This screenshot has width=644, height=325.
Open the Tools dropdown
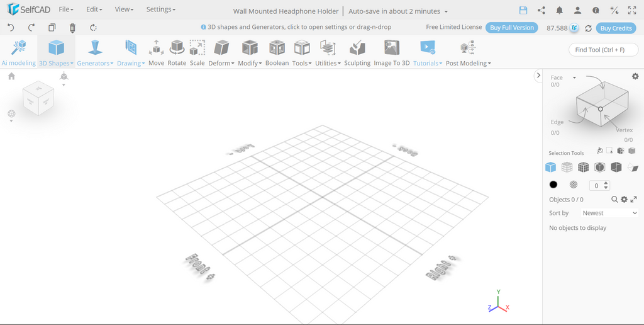click(302, 53)
